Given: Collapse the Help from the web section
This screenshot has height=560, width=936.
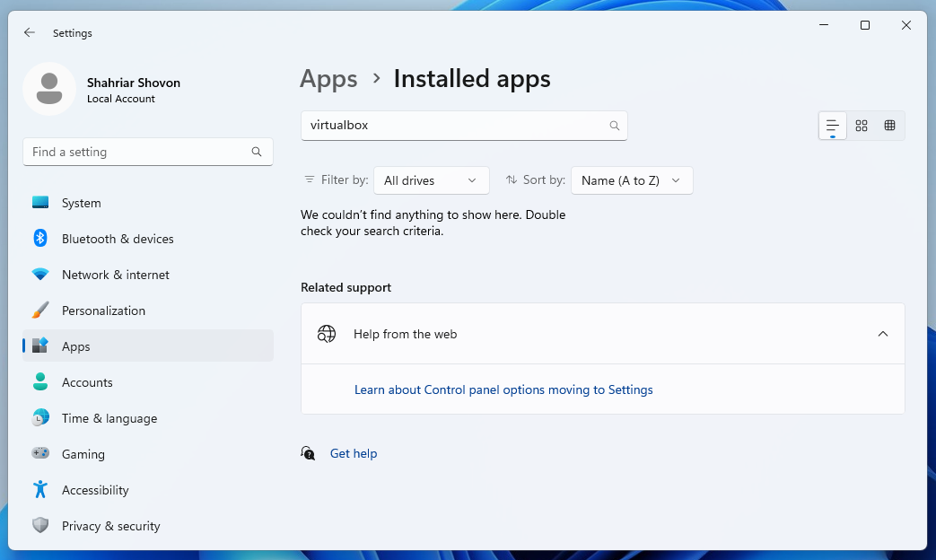Looking at the screenshot, I should pos(882,333).
